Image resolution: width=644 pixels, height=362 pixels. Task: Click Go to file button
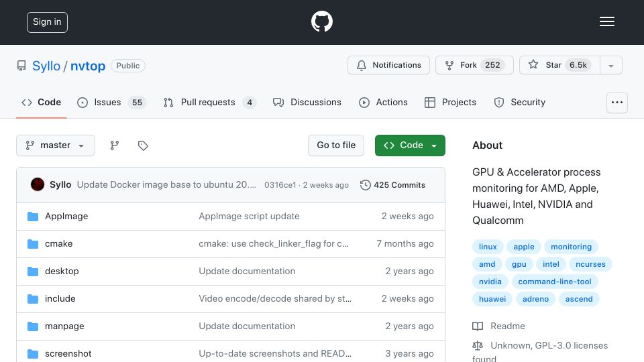(336, 145)
